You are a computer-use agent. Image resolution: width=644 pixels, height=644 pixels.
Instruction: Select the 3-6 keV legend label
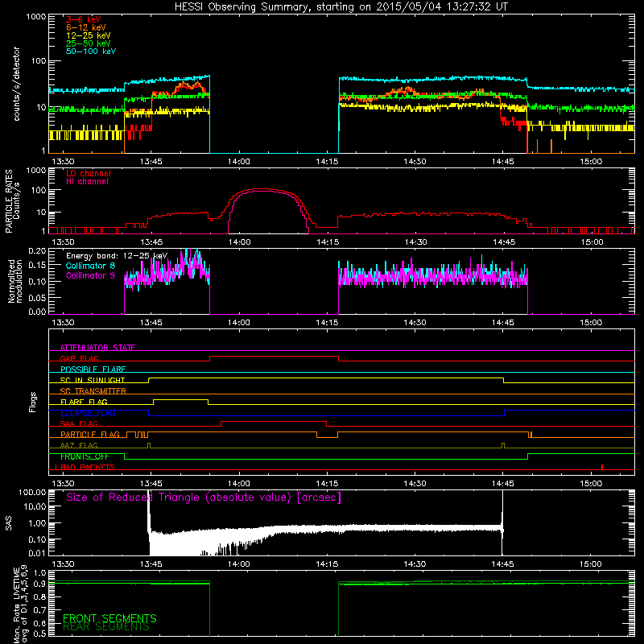point(84,19)
